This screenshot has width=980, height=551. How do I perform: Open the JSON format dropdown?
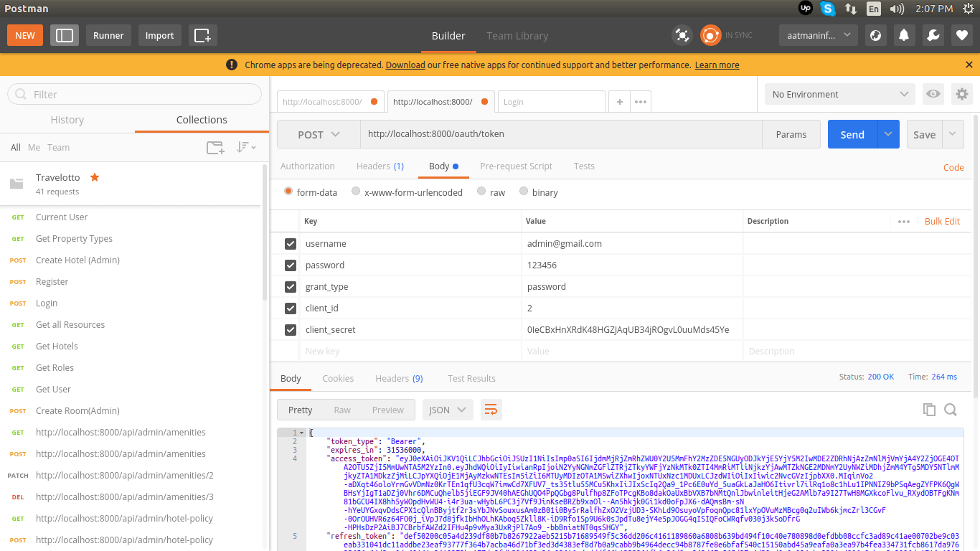448,410
